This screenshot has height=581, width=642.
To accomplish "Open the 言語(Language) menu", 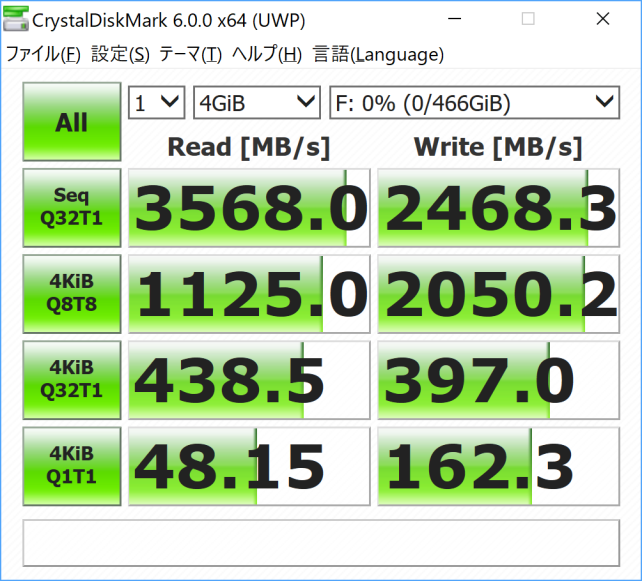I will click(378, 54).
